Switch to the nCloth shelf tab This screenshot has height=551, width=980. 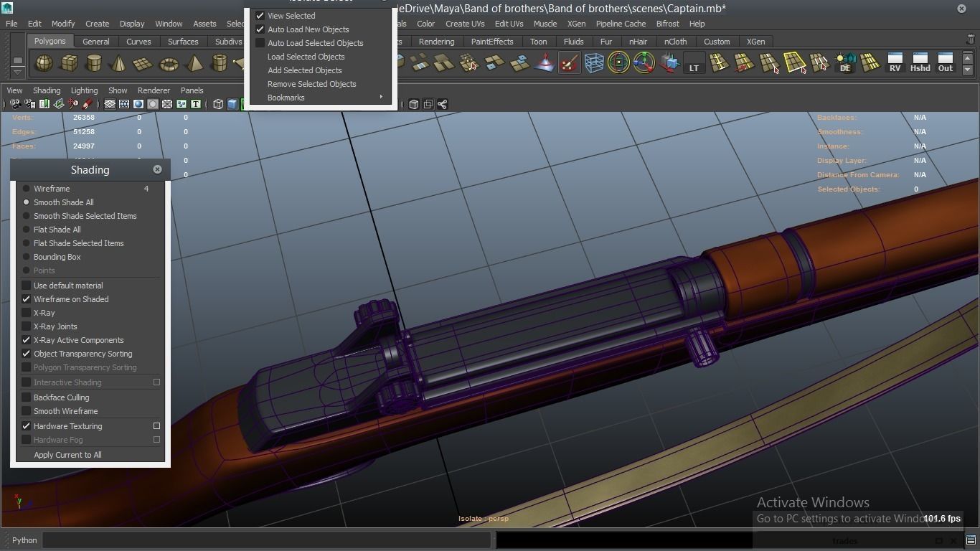point(675,42)
